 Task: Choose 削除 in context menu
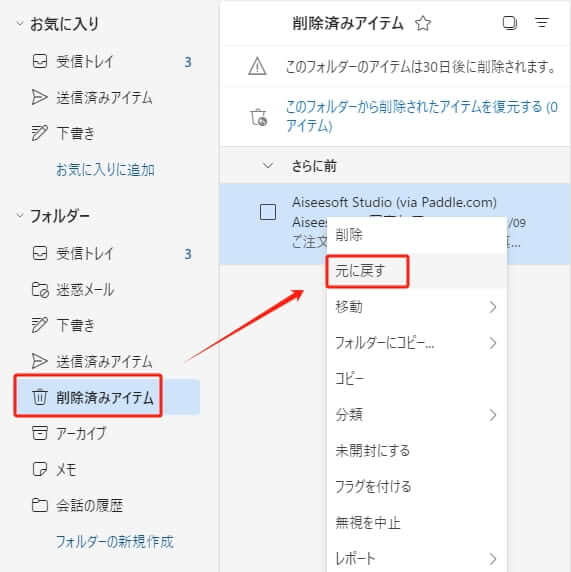[416, 235]
